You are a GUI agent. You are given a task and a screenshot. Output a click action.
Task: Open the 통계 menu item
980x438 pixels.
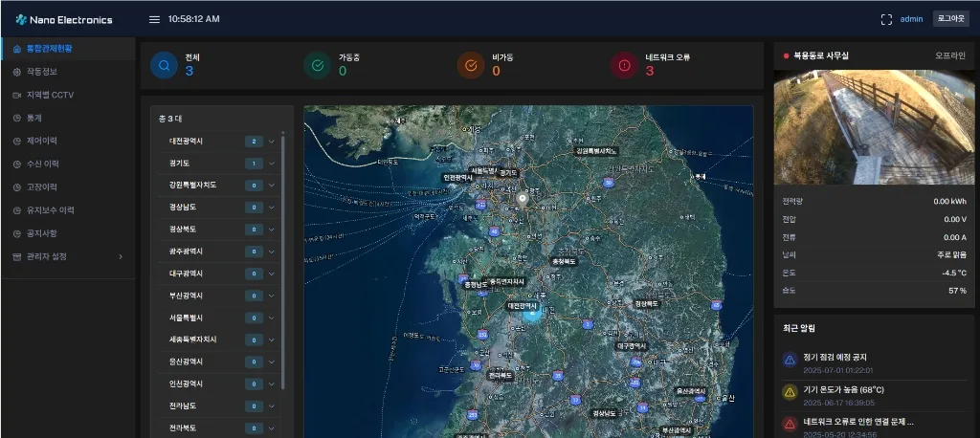[x=68, y=118]
